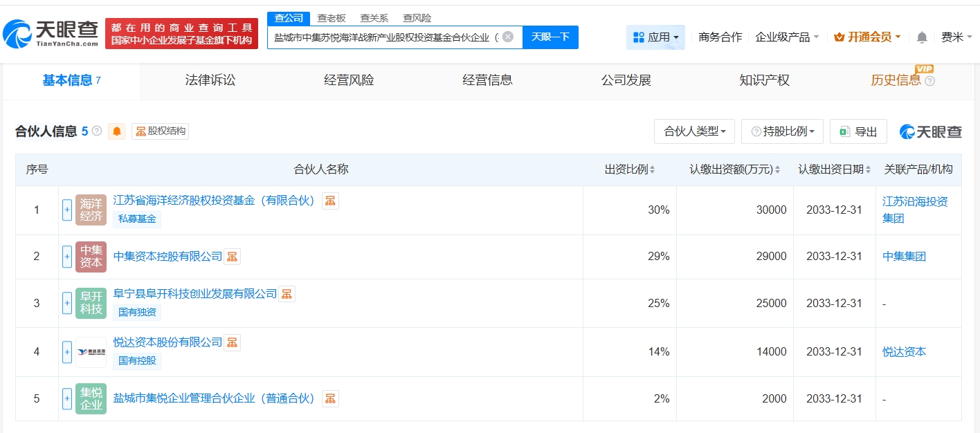Switch to the 基本信息 tab

click(x=72, y=80)
